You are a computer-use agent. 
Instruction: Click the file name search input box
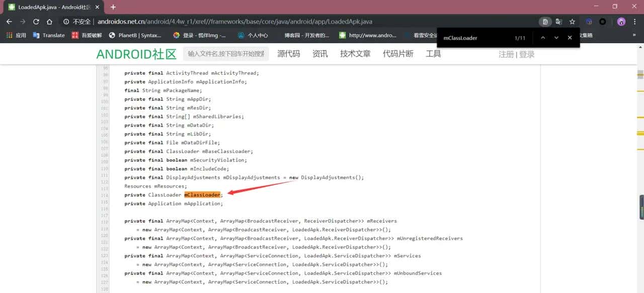coord(225,54)
